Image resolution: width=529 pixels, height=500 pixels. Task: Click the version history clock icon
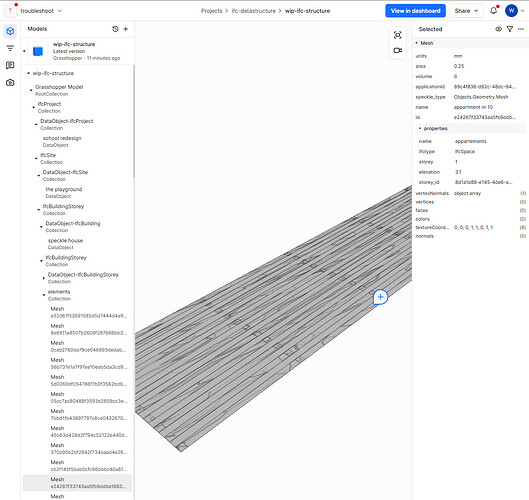click(115, 29)
